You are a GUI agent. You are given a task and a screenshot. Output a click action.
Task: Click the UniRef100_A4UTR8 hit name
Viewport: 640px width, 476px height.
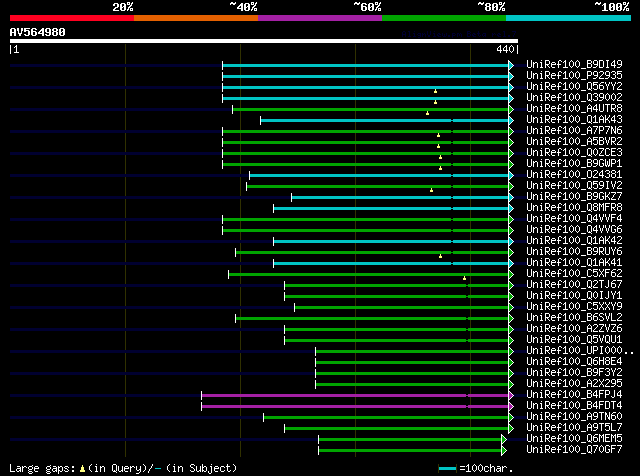point(574,109)
